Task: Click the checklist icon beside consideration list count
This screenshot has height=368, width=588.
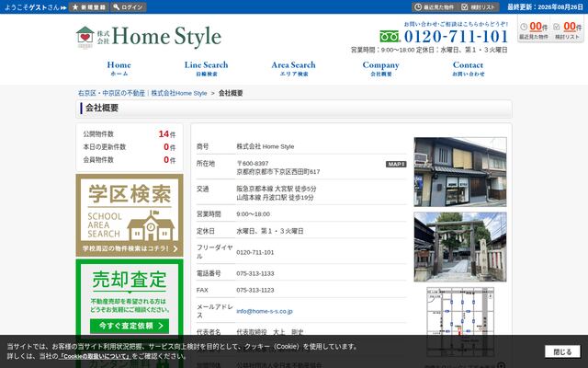Action: [557, 27]
